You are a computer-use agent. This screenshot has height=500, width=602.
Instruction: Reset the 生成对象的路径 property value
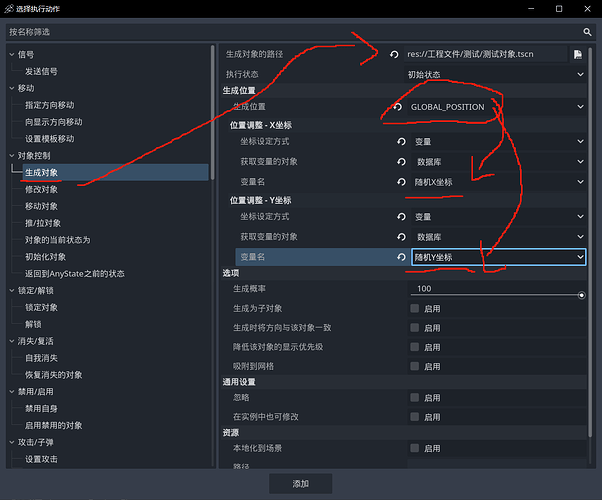click(393, 54)
